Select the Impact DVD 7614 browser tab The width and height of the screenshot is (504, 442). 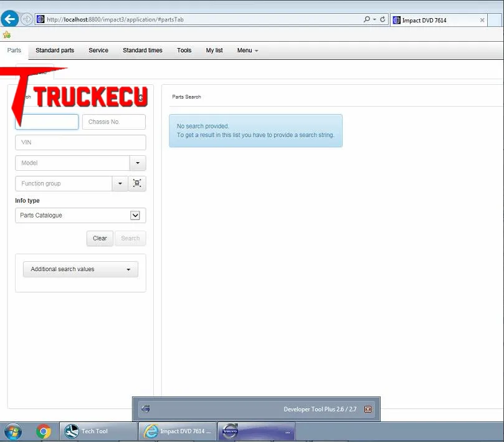tap(439, 21)
